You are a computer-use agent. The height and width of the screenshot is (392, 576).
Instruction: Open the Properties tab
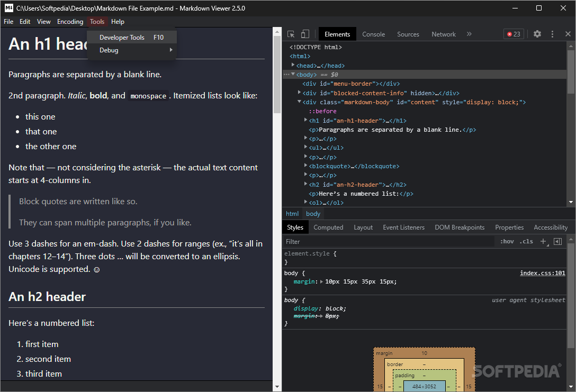click(x=509, y=227)
